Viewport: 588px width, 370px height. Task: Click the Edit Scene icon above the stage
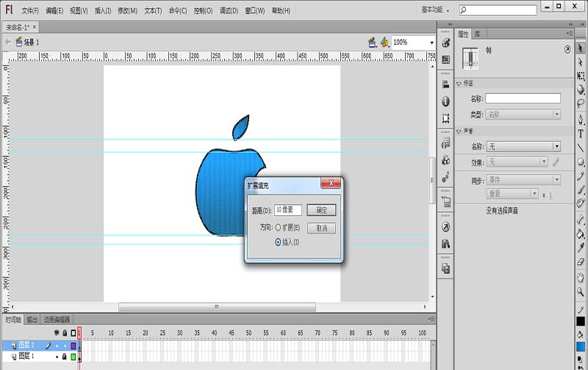click(x=372, y=43)
